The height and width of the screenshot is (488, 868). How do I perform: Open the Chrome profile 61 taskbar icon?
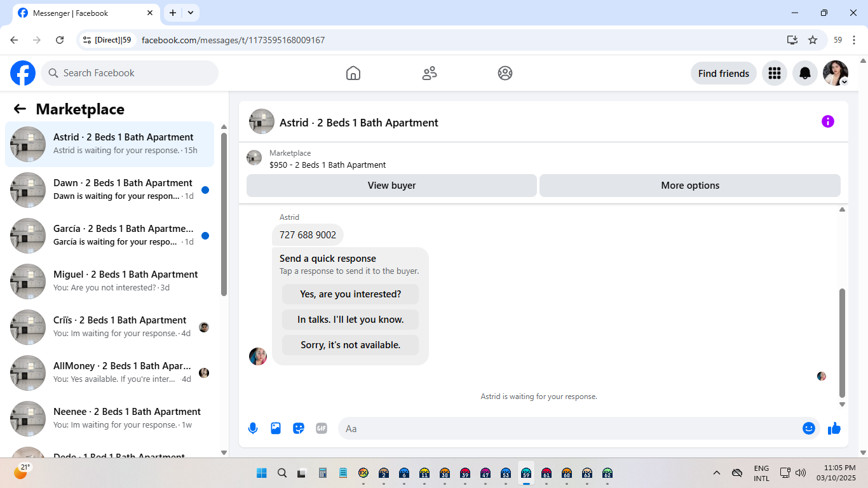(x=546, y=473)
